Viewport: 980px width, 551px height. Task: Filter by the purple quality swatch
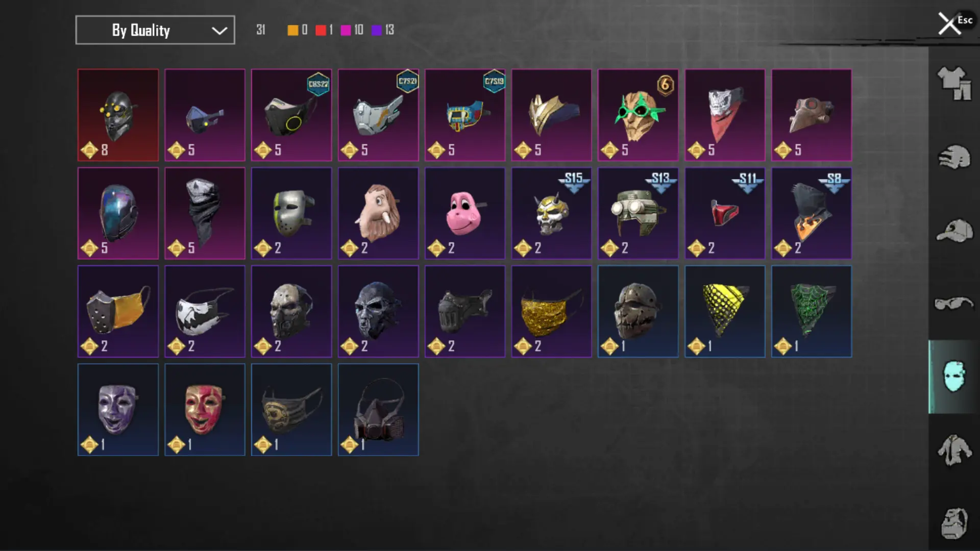(377, 30)
